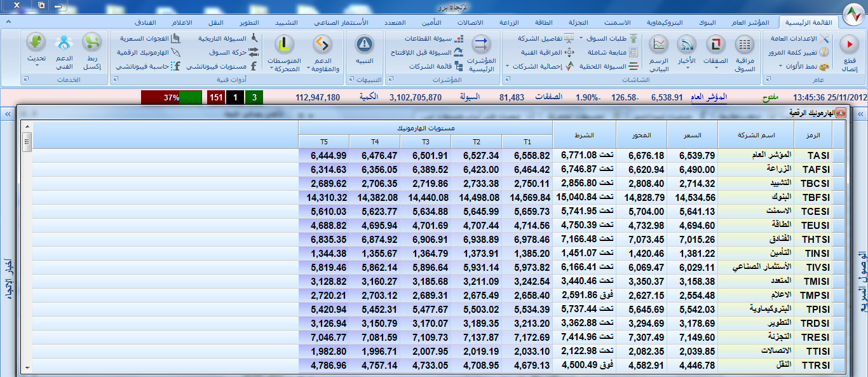
Task: Select the TTRSI row symbol
Action: coord(813,365)
